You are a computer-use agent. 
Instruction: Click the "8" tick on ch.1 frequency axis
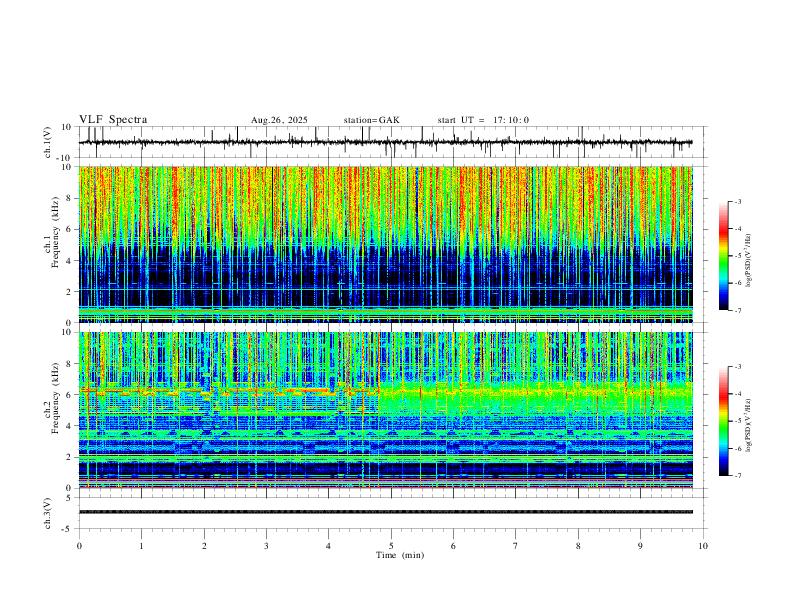[x=69, y=198]
